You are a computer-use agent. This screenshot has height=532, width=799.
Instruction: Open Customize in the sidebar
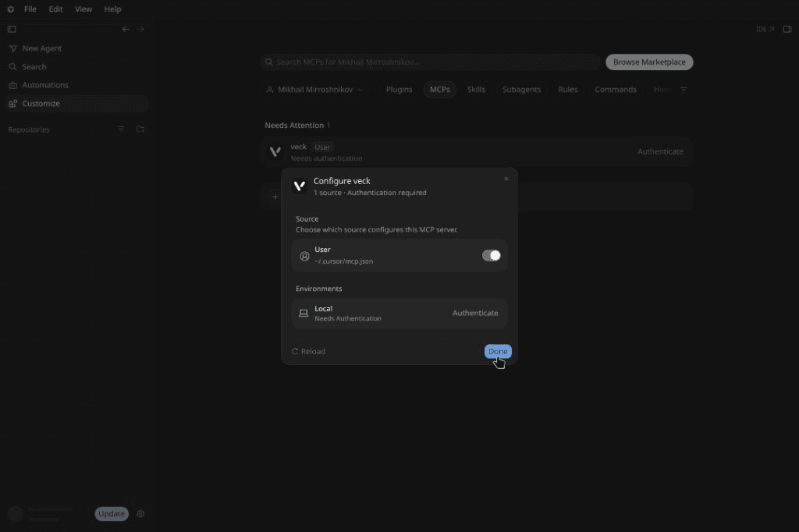coord(76,104)
